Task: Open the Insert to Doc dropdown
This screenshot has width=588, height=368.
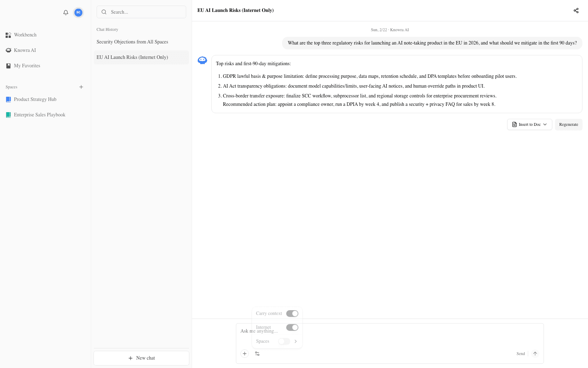Action: [x=529, y=124]
